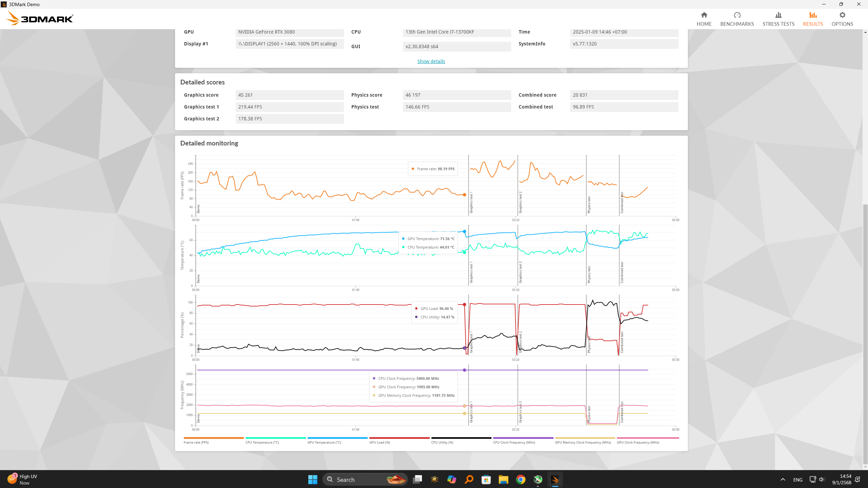Open the Xbox app from taskbar

coord(538,479)
